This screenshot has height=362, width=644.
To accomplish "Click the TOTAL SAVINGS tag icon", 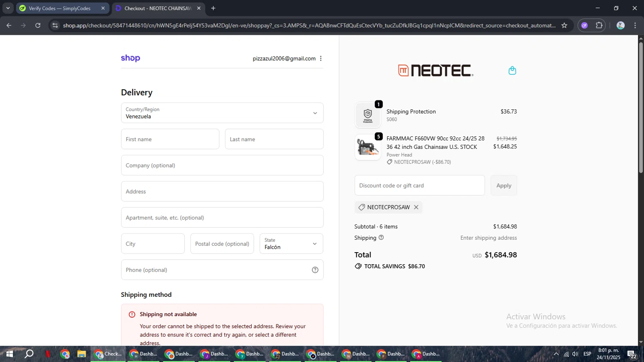I will point(358,266).
